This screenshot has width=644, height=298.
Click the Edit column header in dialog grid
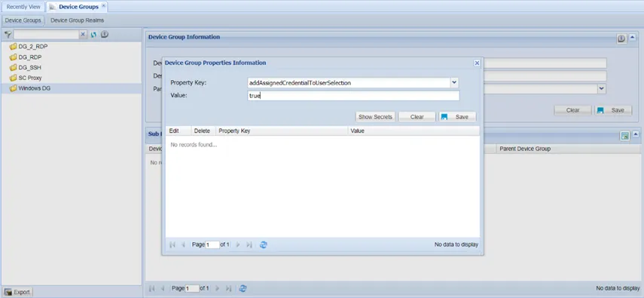(179, 131)
